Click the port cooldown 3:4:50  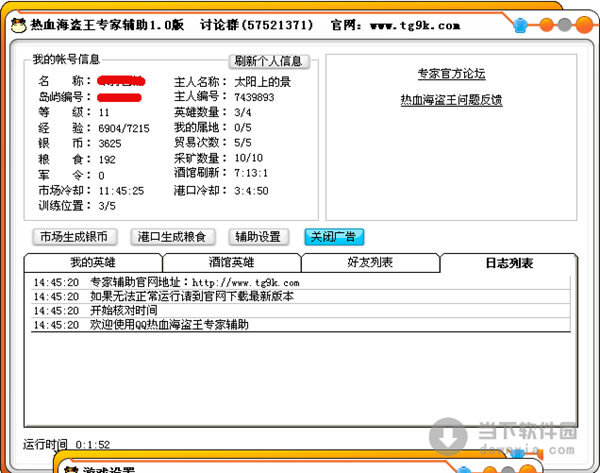(251, 191)
